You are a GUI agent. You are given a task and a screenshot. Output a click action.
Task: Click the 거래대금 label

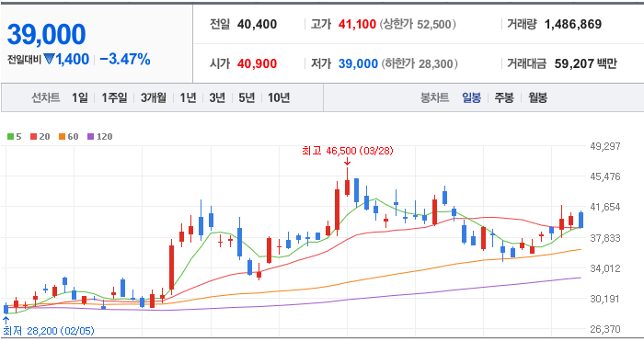click(x=527, y=63)
